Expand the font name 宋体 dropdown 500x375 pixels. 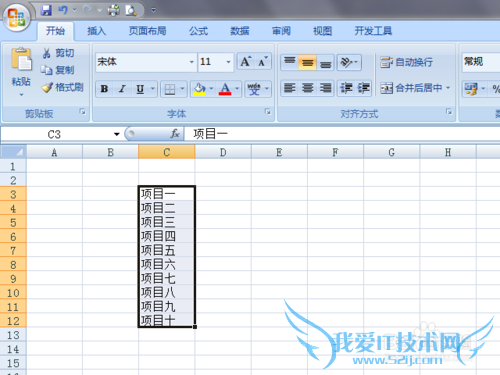click(192, 62)
